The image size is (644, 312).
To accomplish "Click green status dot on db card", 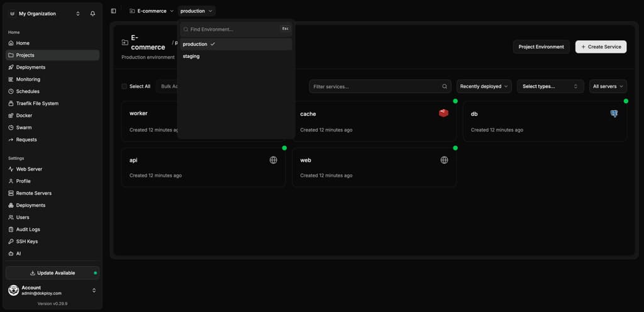I will point(626,101).
